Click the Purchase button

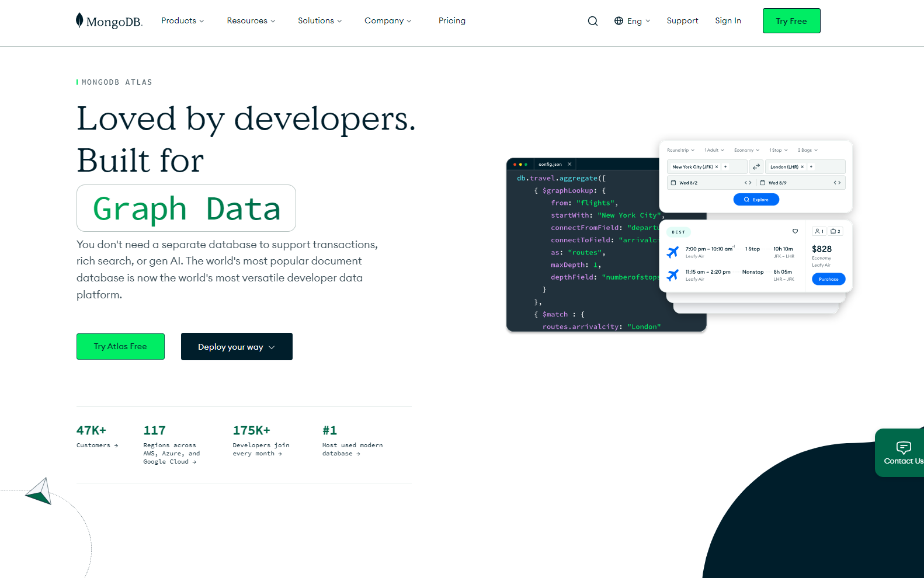[828, 279]
